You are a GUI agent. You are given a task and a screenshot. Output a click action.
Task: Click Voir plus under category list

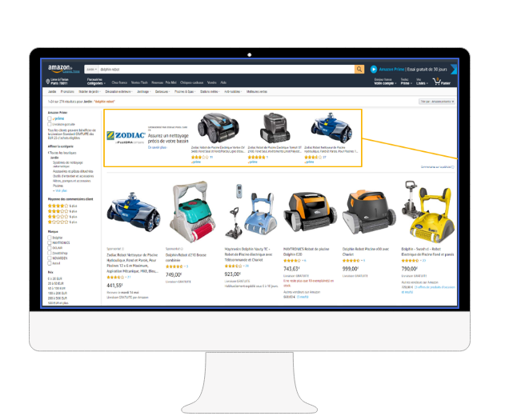[60, 190]
